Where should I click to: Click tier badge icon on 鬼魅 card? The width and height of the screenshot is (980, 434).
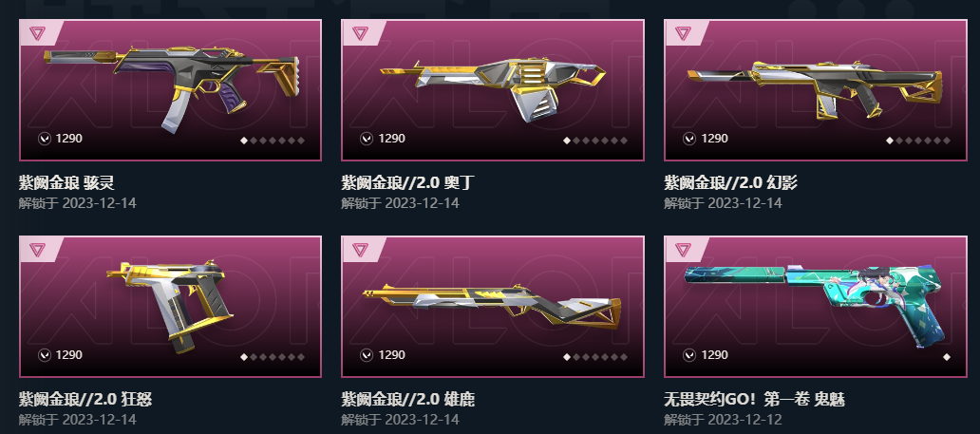pos(683,250)
